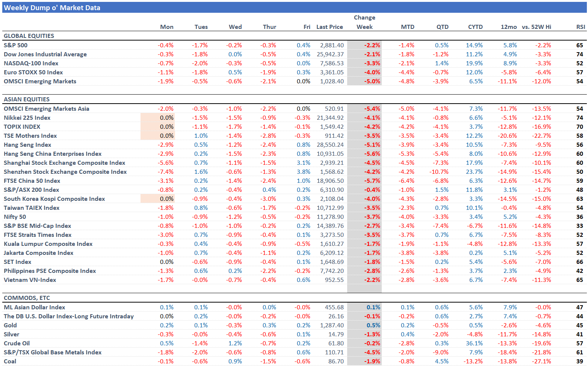Select the RSI column header

(580, 27)
